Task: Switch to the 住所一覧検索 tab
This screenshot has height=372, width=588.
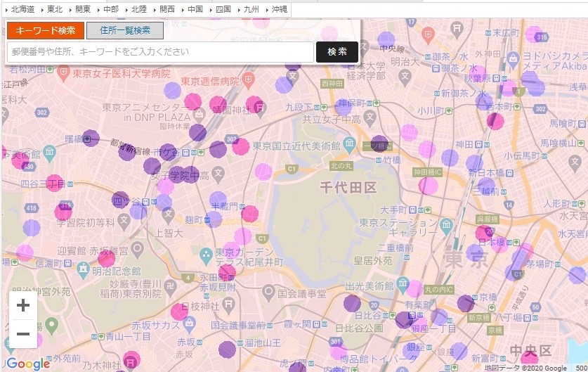Action: [x=125, y=30]
